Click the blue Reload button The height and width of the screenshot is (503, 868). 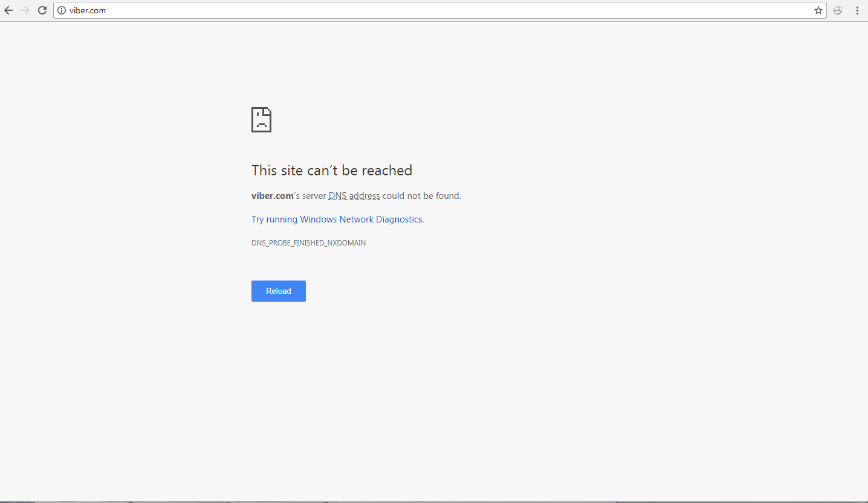(x=279, y=291)
